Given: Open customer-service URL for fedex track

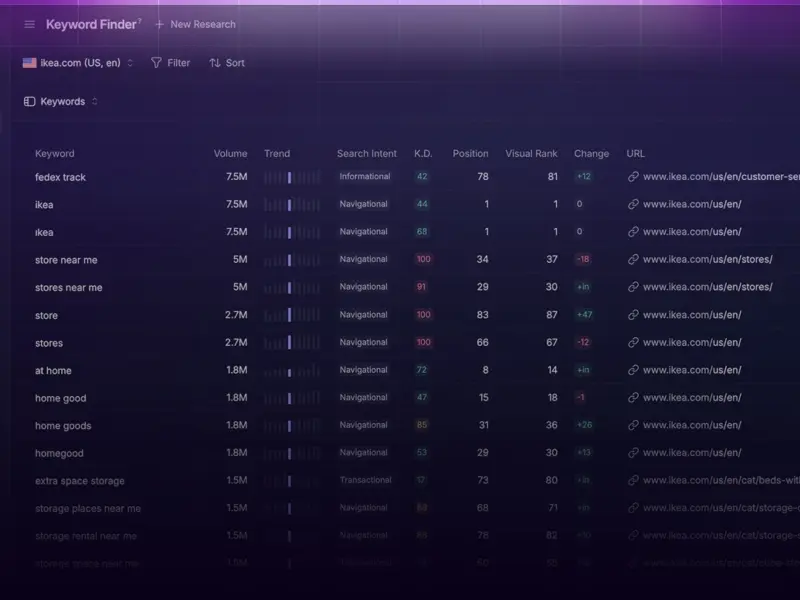Looking at the screenshot, I should [x=721, y=177].
